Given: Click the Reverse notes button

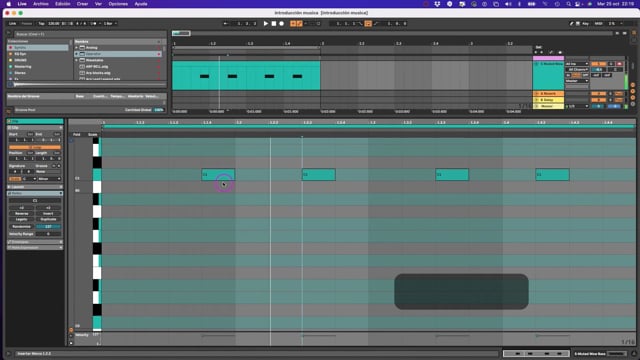Looking at the screenshot, I should click(x=22, y=213).
